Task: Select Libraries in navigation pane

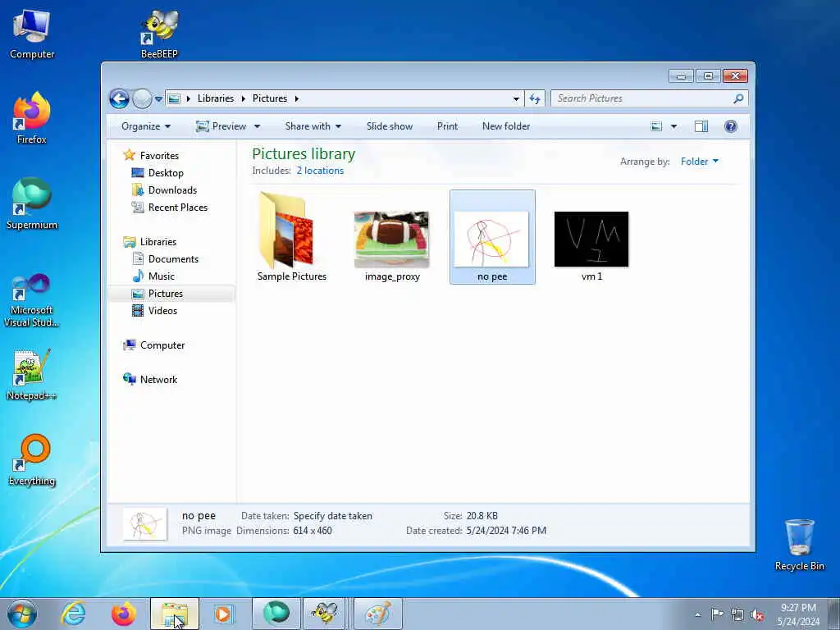Action: click(x=158, y=242)
